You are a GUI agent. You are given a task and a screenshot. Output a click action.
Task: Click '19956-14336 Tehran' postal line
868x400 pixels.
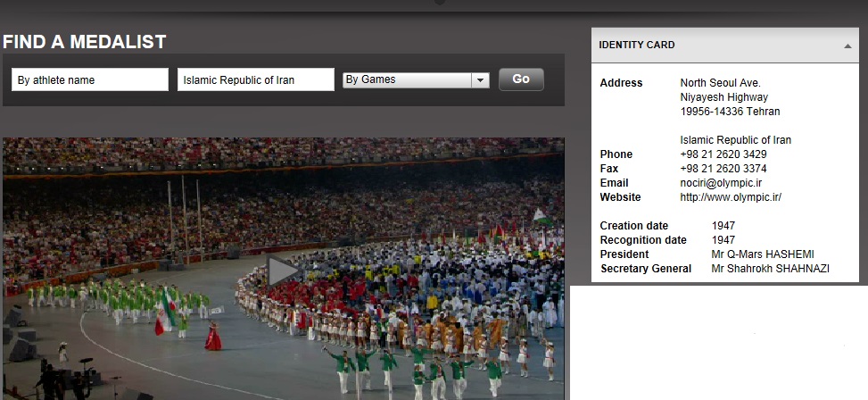[x=730, y=112]
